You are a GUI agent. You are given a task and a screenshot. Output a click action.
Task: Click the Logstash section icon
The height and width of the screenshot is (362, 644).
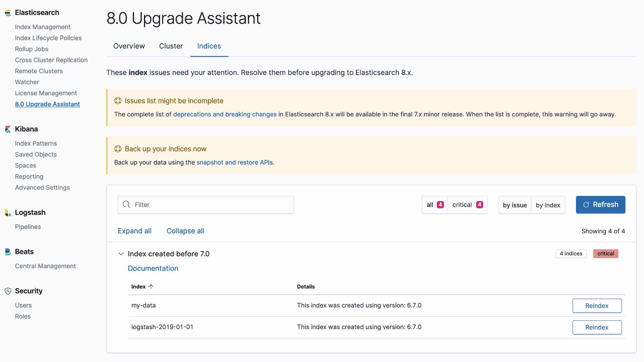click(x=7, y=213)
